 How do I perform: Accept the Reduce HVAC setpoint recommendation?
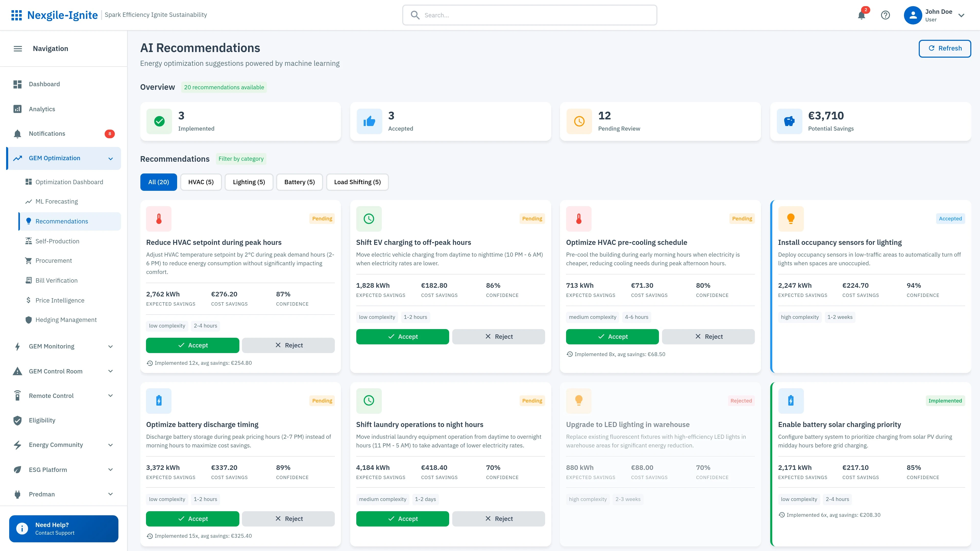[x=192, y=345]
